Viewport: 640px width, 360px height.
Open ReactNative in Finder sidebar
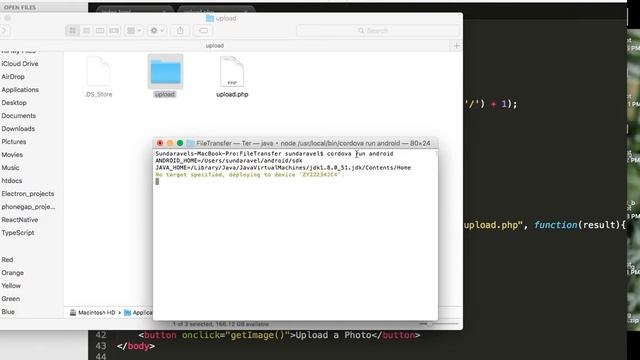coord(20,220)
